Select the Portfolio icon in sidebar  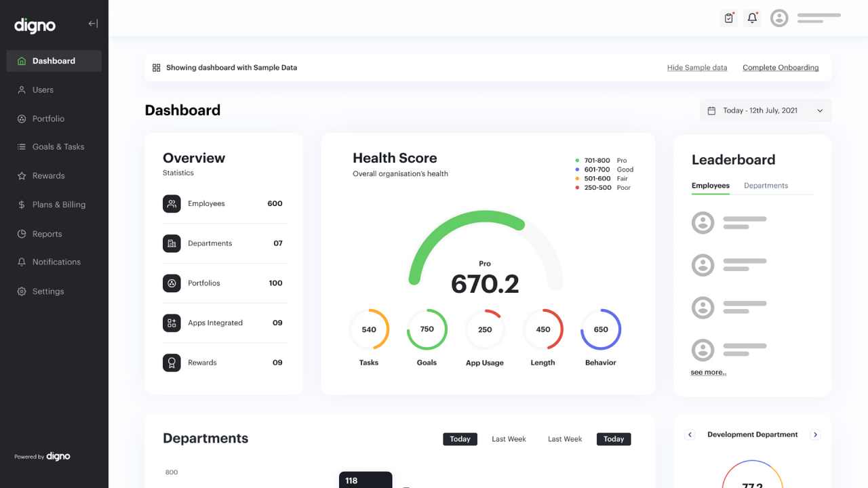(20, 119)
